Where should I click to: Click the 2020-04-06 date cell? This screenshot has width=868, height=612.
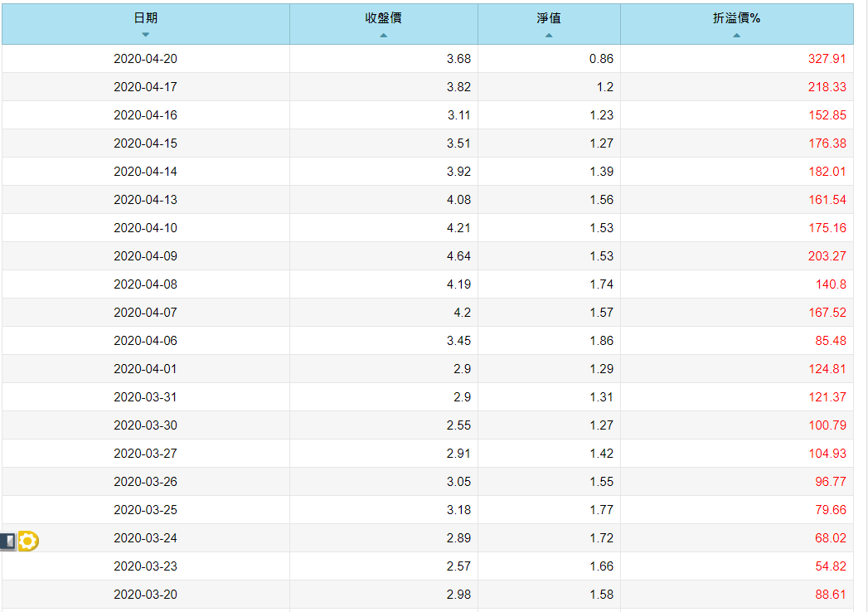click(145, 341)
